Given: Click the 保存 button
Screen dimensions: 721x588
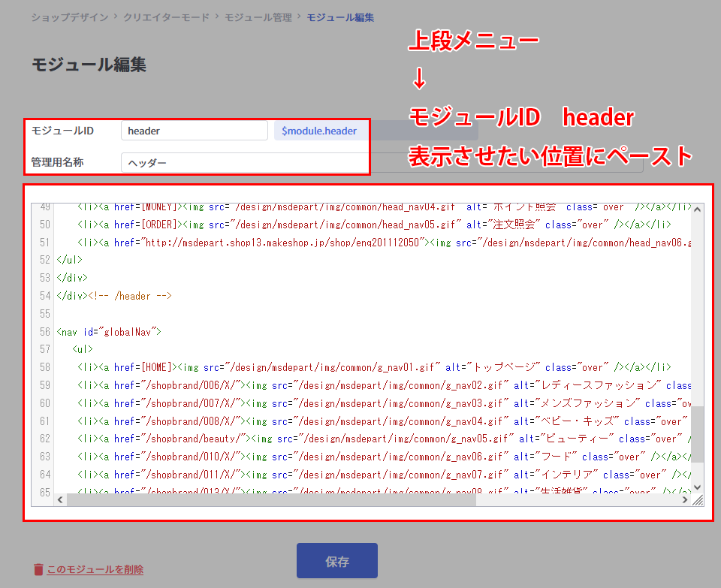Looking at the screenshot, I should click(337, 560).
